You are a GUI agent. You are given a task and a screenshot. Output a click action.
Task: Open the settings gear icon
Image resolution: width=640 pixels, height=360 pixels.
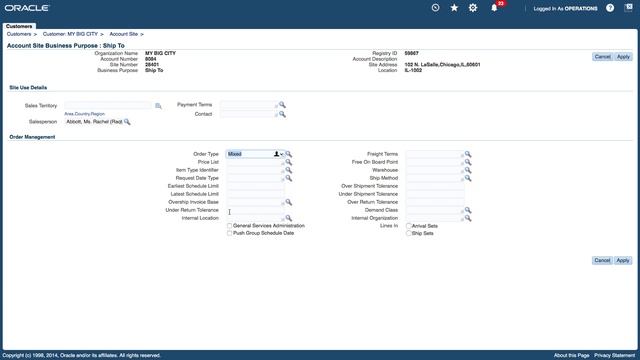(473, 8)
